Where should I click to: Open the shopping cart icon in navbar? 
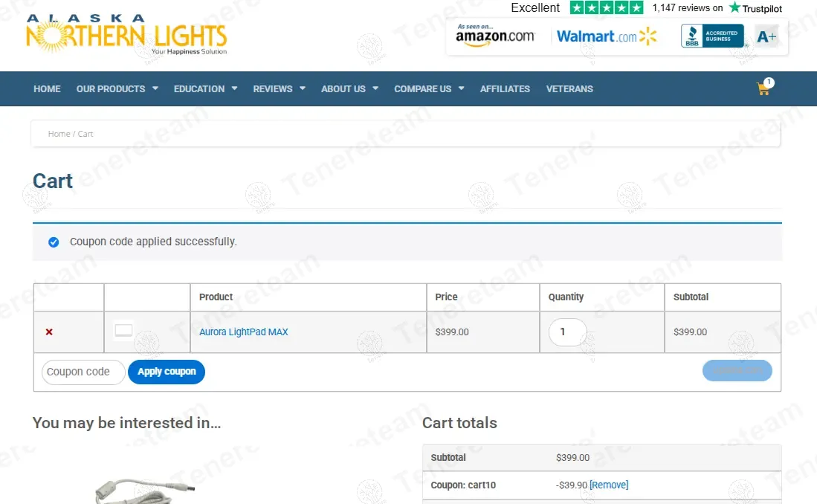pos(764,87)
